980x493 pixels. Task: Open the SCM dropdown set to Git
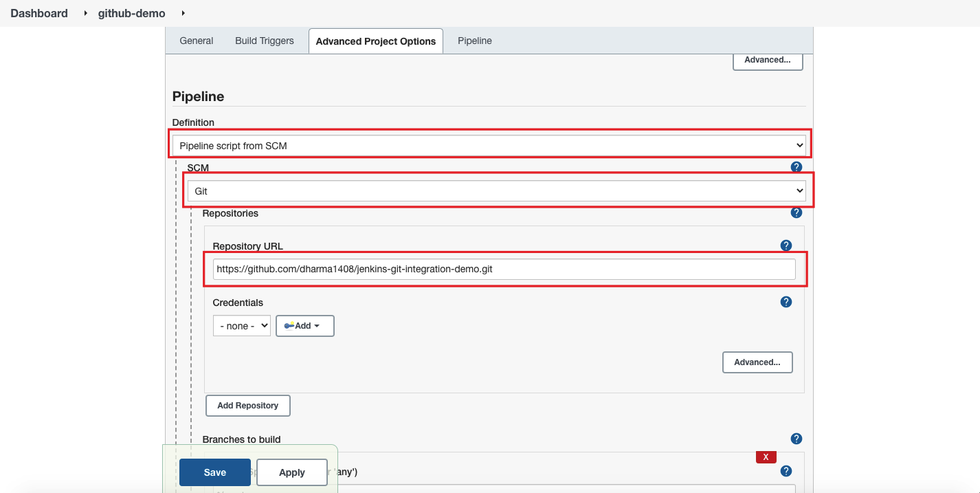497,190
